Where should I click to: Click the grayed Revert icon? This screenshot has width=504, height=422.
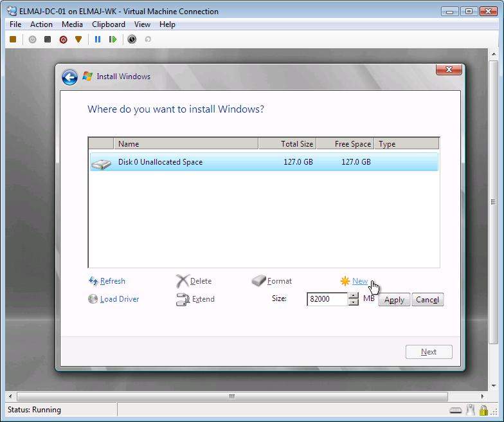tap(148, 39)
